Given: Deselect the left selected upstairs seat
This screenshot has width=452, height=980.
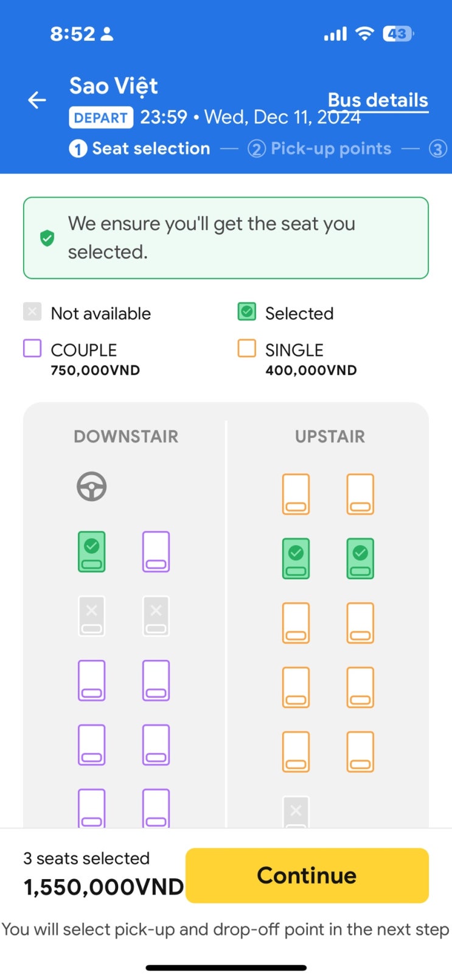Looking at the screenshot, I should (296, 558).
